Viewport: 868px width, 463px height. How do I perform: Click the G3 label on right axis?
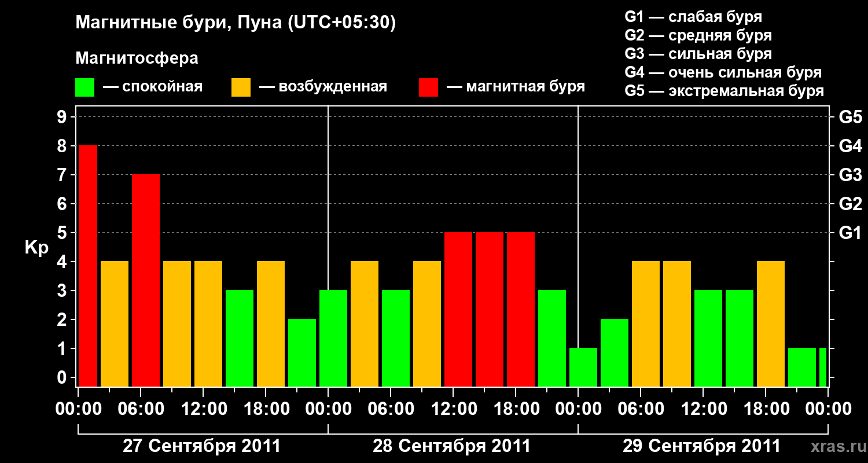[x=850, y=175]
